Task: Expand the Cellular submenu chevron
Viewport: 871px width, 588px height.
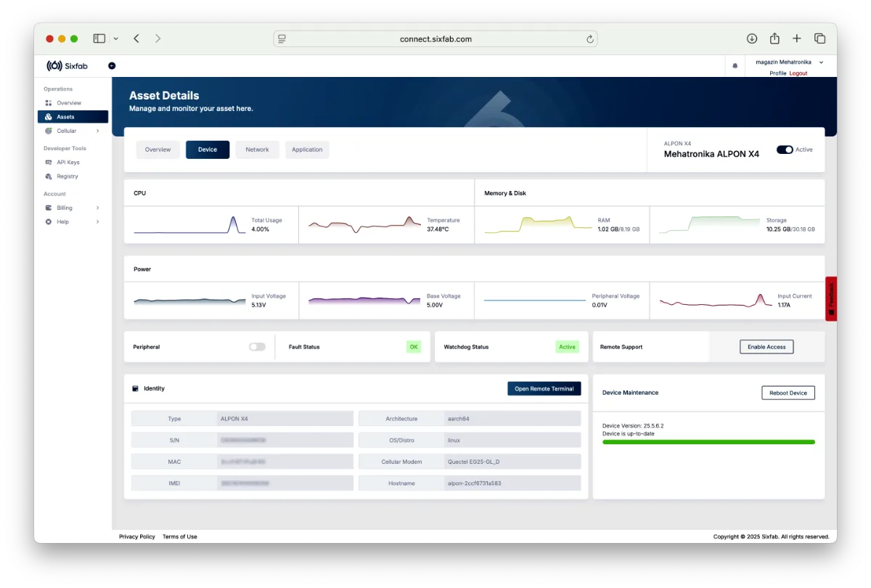Action: [97, 131]
